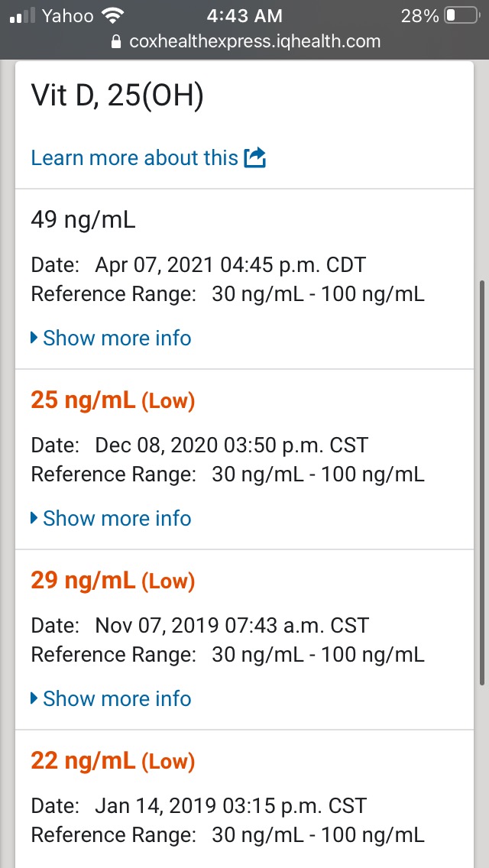Tap the coxhealthexpress.iqhealth.com address field
Image resolution: width=489 pixels, height=868 pixels.
pyautogui.click(x=254, y=42)
